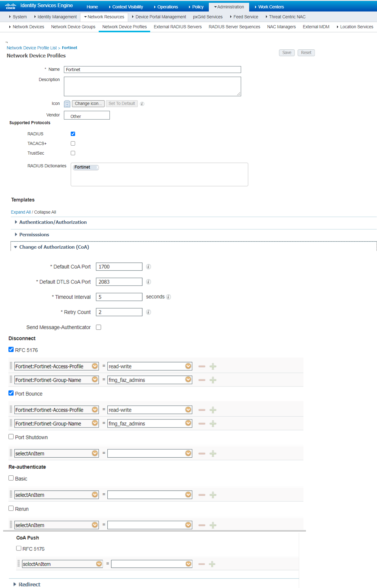377x588 pixels.
Task: Open Port Bounce Fortinet-Group-Name attribute dropdown
Action: [95, 423]
